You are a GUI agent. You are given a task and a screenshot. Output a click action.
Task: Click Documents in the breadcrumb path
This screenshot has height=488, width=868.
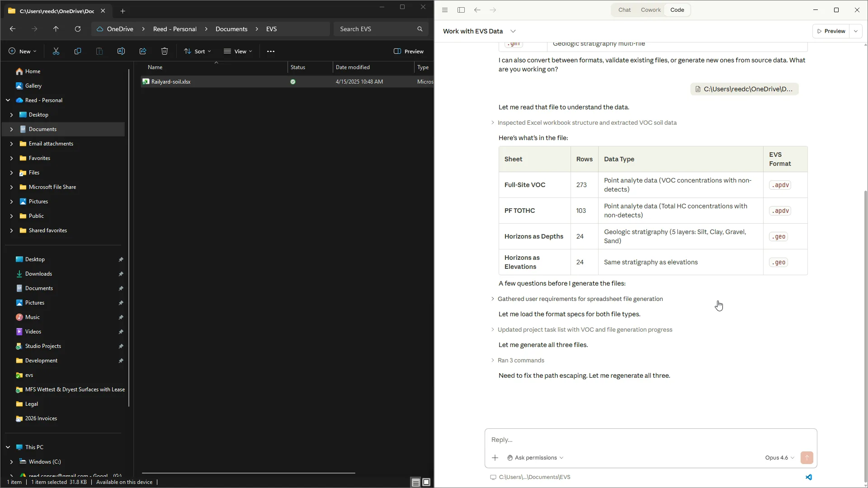pos(231,29)
